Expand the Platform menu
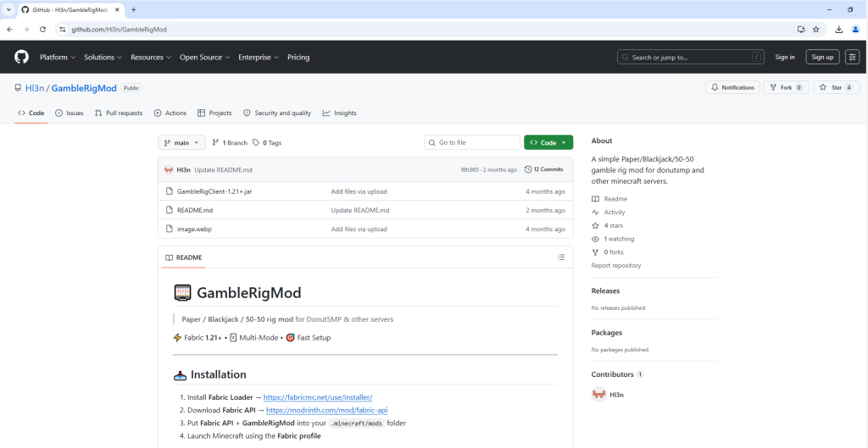The height and width of the screenshot is (448, 868). (x=58, y=57)
